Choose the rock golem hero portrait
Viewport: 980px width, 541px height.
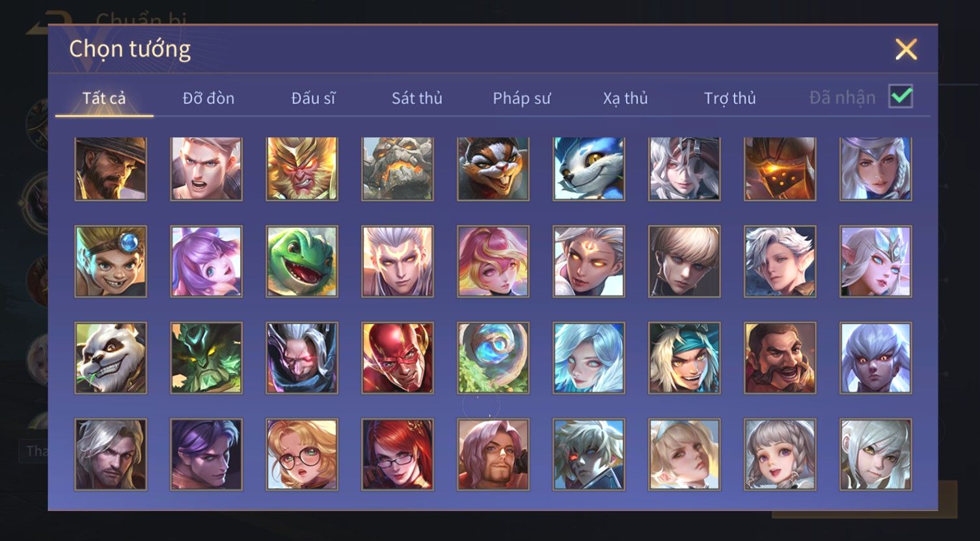[x=398, y=168]
